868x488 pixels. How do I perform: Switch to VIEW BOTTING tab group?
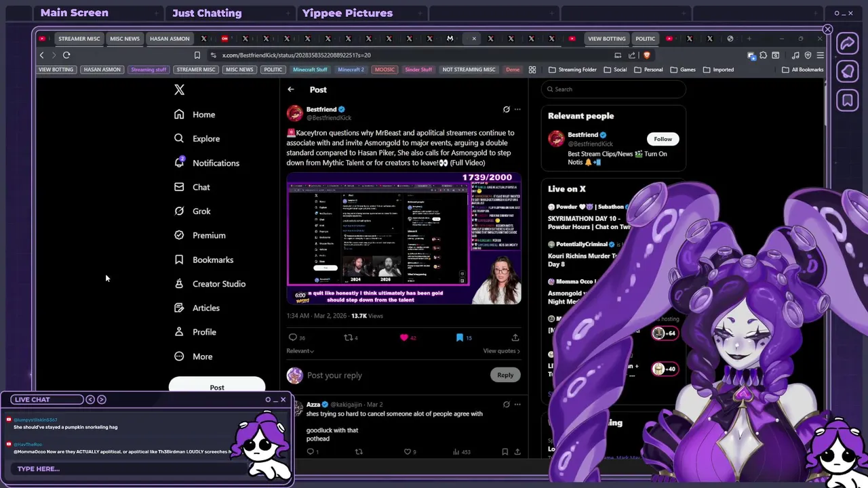pyautogui.click(x=606, y=39)
